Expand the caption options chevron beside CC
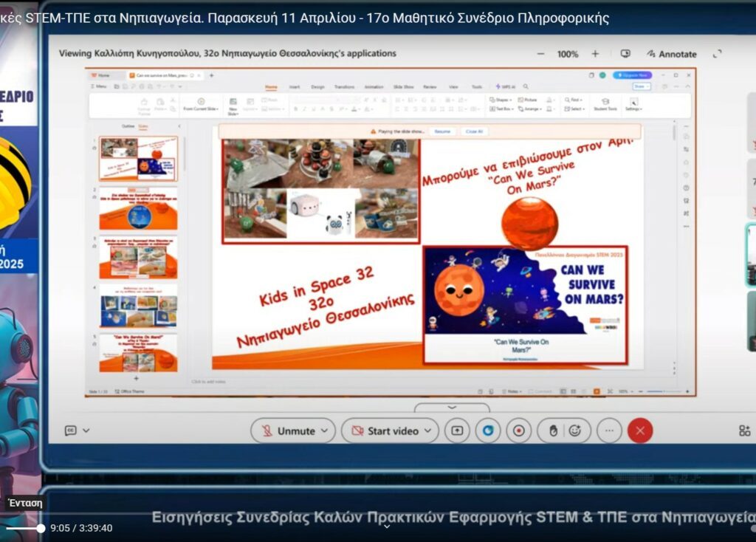The height and width of the screenshot is (542, 756). click(86, 430)
